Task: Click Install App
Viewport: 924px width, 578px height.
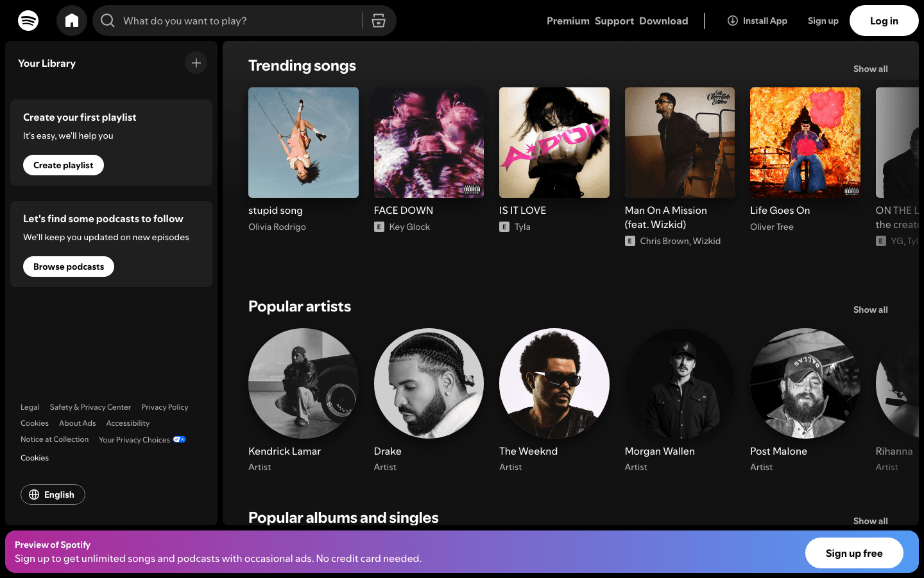Action: [x=757, y=21]
